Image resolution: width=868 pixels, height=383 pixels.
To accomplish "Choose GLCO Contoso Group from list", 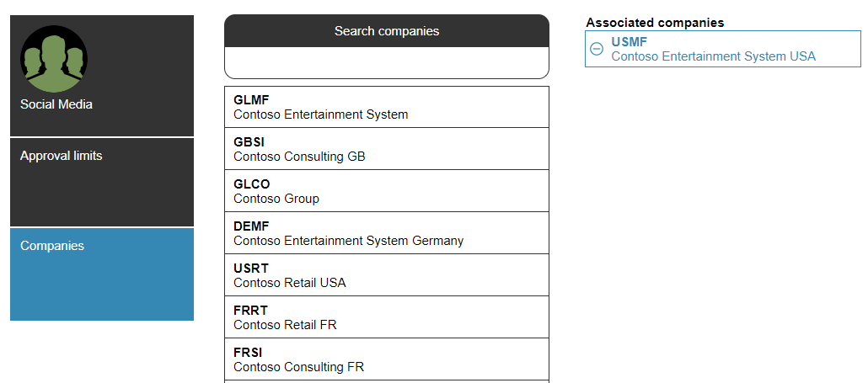I will (387, 191).
